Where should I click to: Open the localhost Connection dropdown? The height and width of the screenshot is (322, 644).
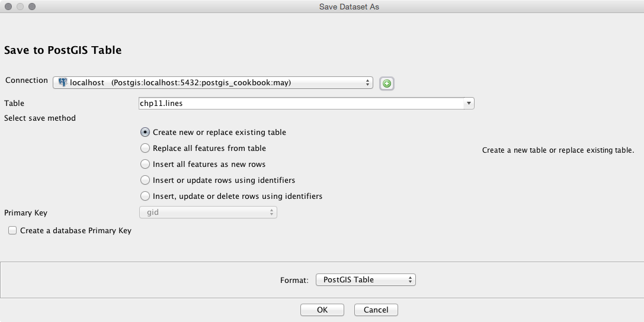tap(213, 82)
